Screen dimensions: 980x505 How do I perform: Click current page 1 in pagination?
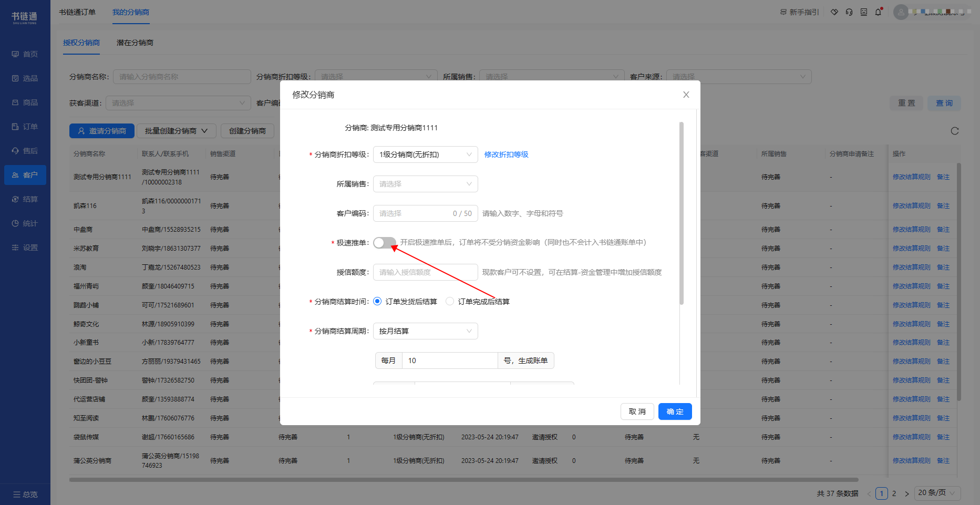click(882, 493)
